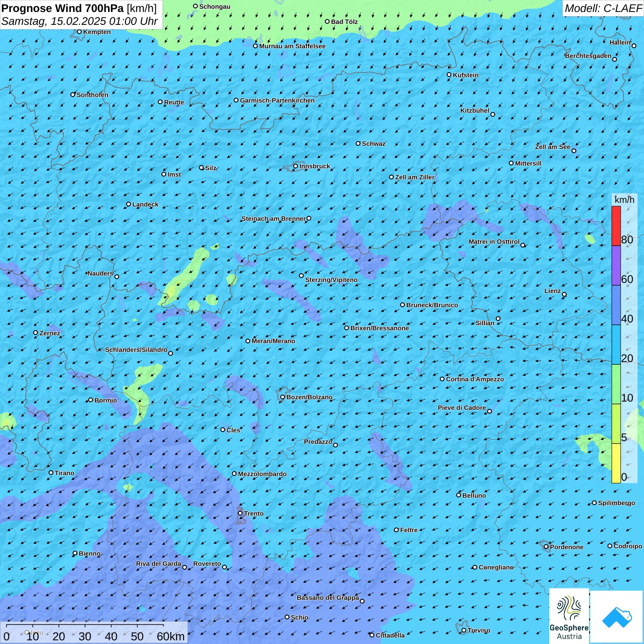644x644 pixels.
Task: Click the 'Tirano' label
Action: pos(64,473)
